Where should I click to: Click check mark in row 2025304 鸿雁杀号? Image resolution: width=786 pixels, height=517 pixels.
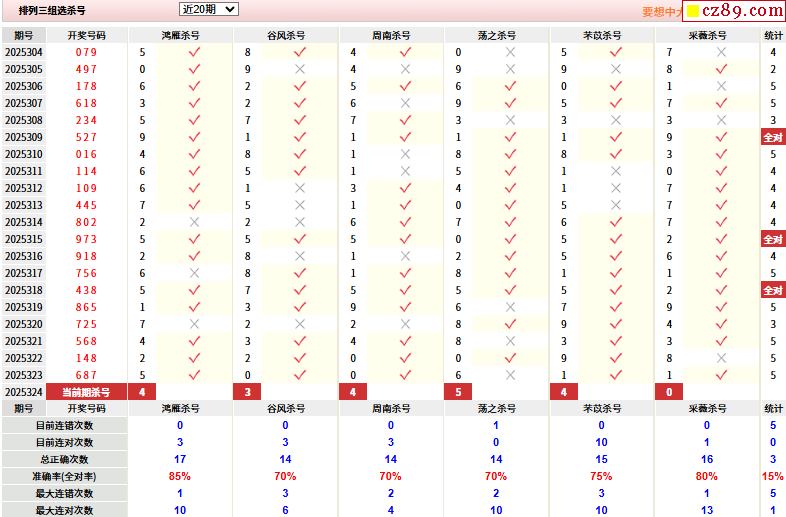(x=194, y=52)
